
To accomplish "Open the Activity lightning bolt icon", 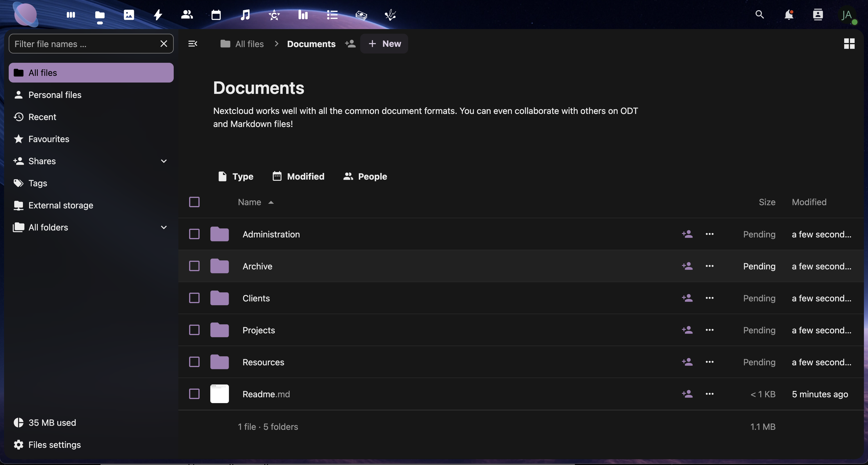I will (158, 15).
